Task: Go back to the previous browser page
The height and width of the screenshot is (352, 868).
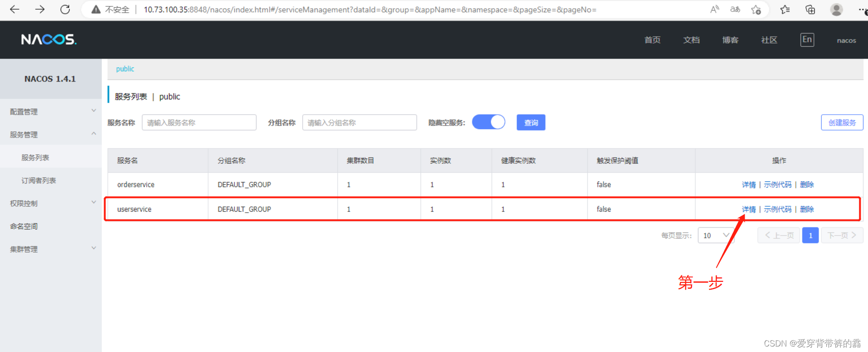Action: coord(15,10)
